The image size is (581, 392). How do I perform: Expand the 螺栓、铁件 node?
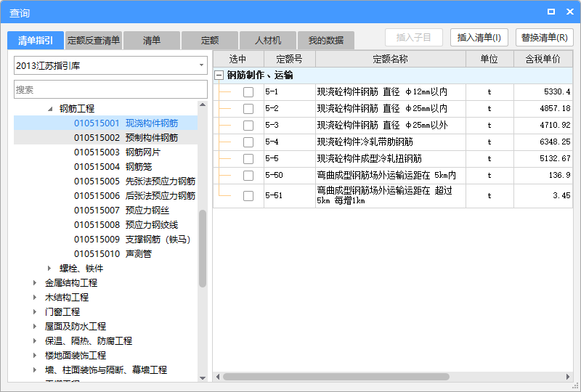(x=49, y=269)
